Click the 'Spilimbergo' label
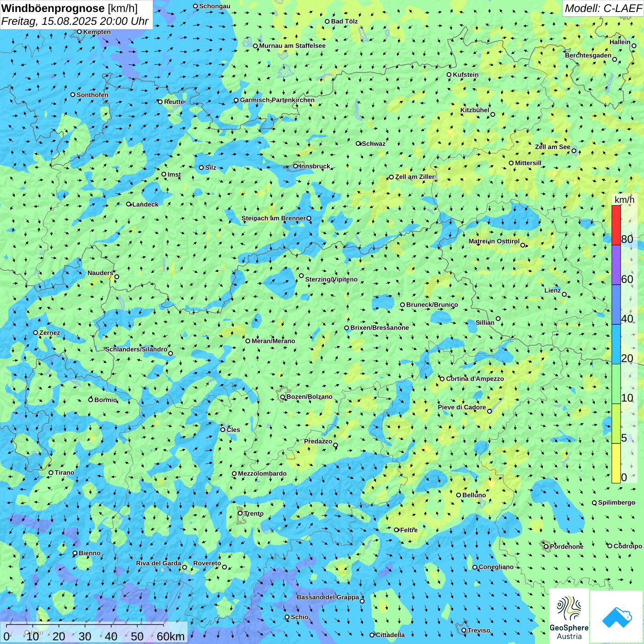Viewport: 644px width, 644px height. (616, 502)
